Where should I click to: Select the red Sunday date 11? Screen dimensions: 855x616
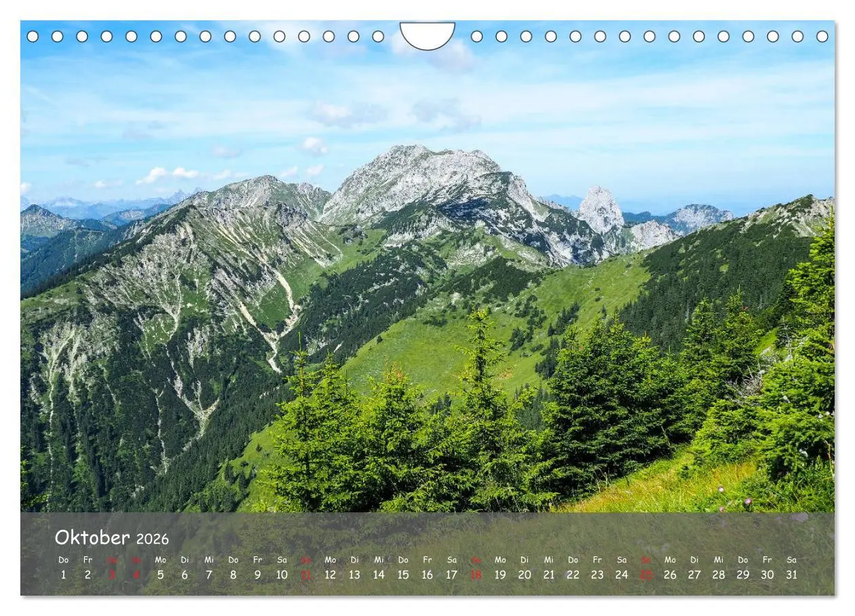pyautogui.click(x=306, y=575)
